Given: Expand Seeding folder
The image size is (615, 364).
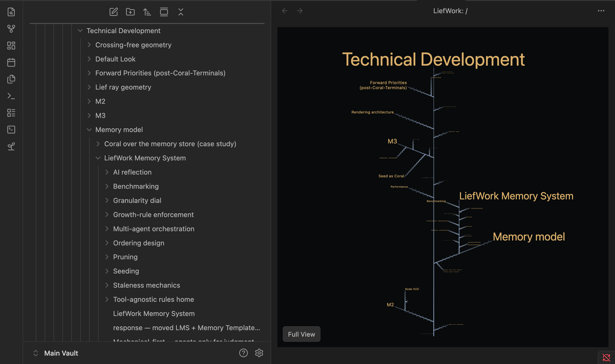Looking at the screenshot, I should (107, 271).
